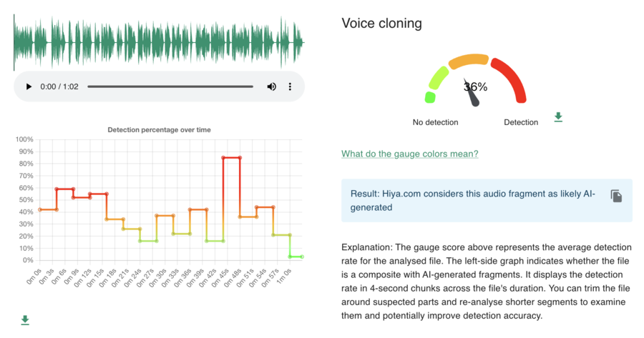
Task: Open 'What do the gauge colors mean?' link
Action: [409, 154]
